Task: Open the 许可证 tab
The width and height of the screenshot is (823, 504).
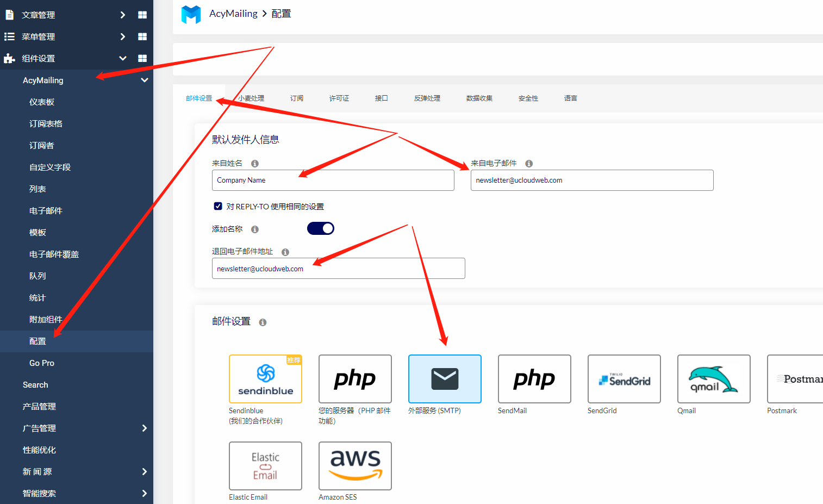Action: 339,98
